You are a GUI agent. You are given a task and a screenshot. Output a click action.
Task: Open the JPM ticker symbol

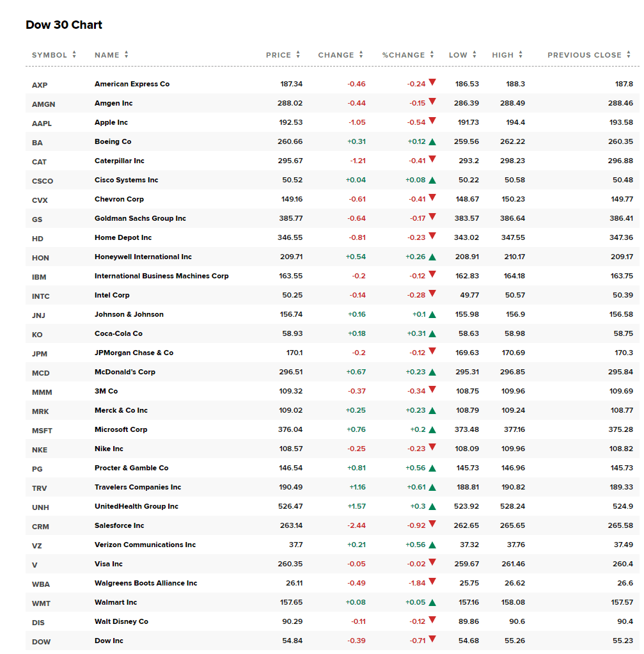[40, 353]
